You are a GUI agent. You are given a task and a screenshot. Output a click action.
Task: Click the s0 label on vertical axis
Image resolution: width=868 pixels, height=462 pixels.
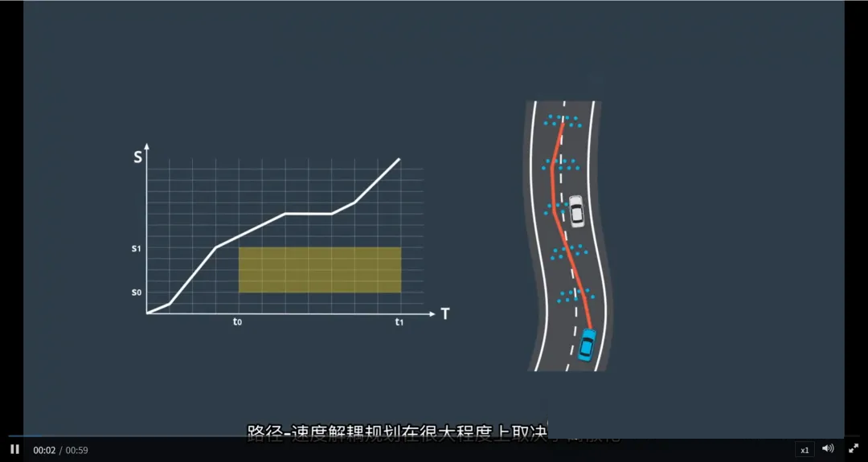point(137,292)
